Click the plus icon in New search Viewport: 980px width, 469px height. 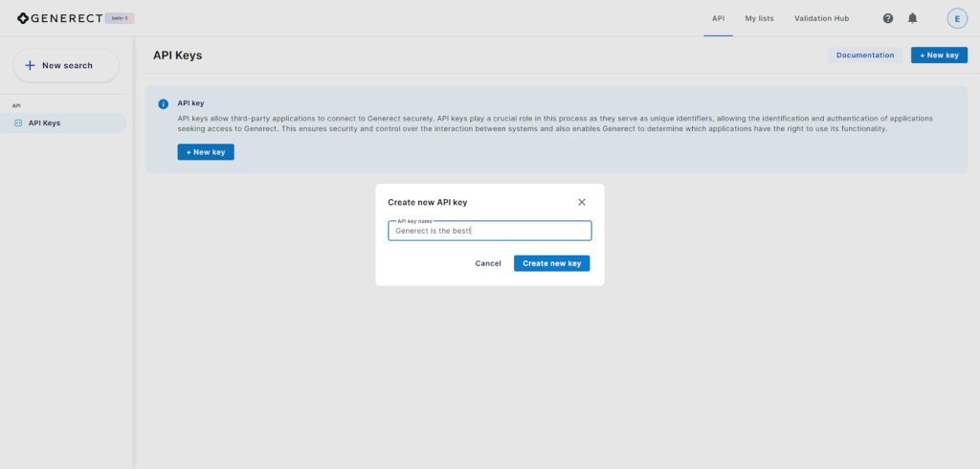[x=30, y=65]
